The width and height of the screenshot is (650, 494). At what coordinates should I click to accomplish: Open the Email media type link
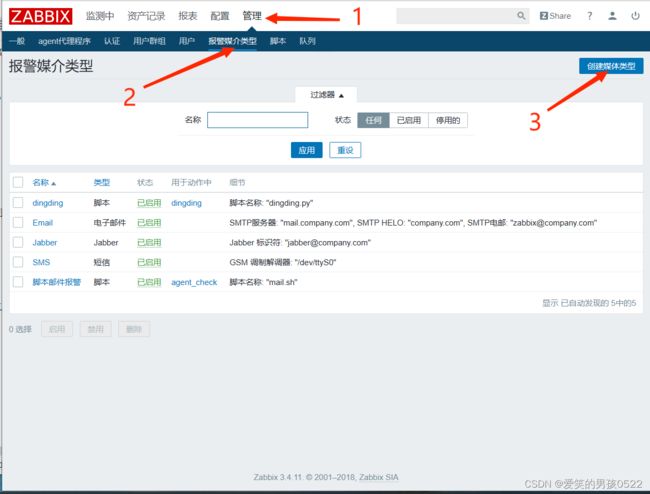pyautogui.click(x=43, y=223)
